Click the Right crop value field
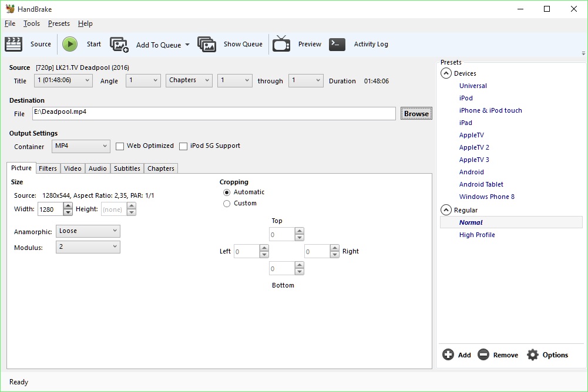Image resolution: width=588 pixels, height=392 pixels. (x=317, y=252)
